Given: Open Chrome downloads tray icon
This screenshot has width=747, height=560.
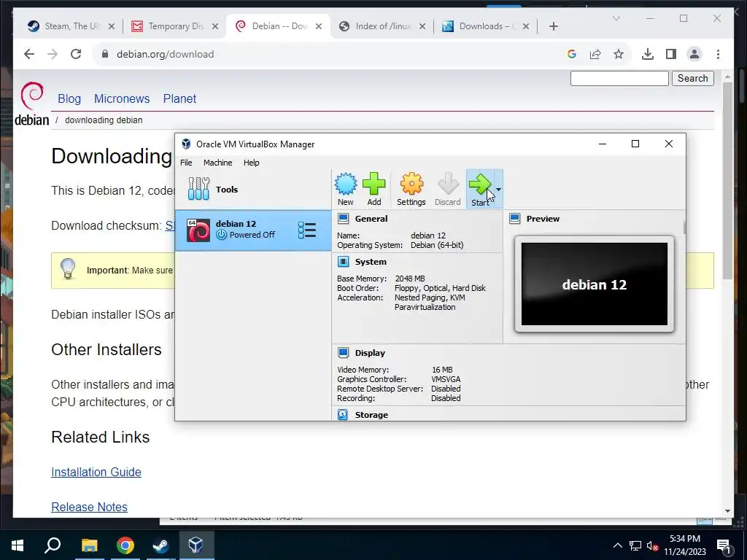Looking at the screenshot, I should (648, 54).
